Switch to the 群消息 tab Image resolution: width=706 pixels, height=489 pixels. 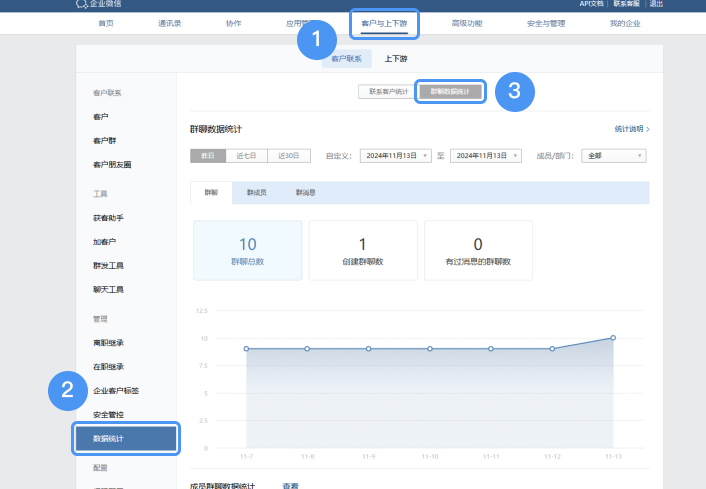point(306,192)
